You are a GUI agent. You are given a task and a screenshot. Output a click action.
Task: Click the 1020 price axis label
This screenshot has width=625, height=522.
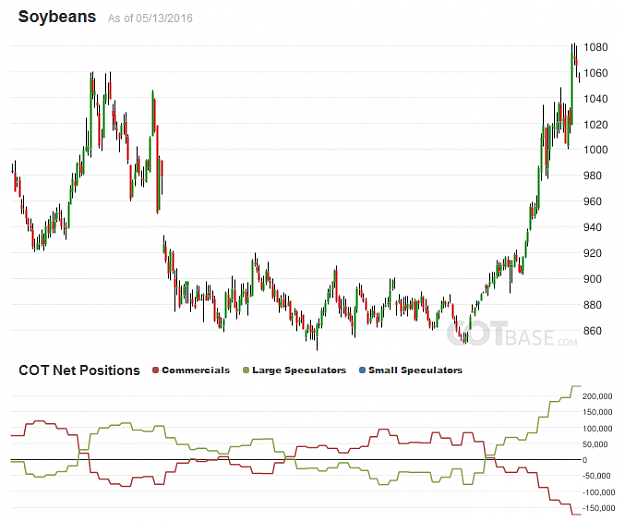click(x=596, y=124)
